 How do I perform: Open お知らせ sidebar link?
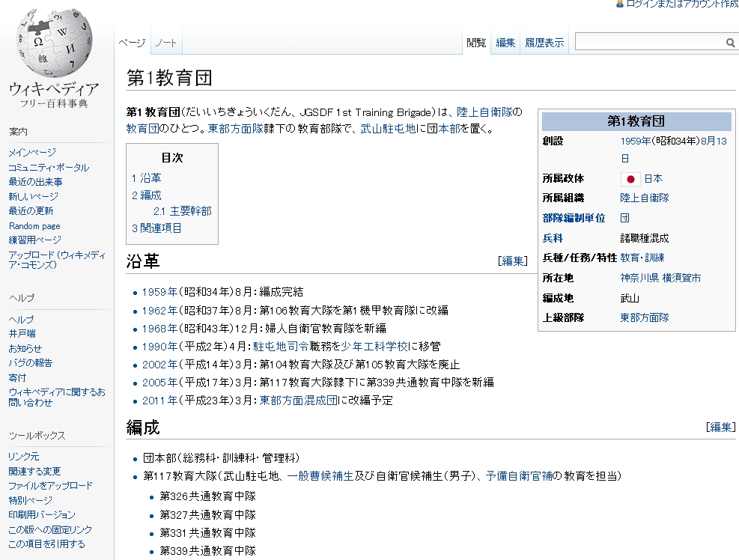25,348
